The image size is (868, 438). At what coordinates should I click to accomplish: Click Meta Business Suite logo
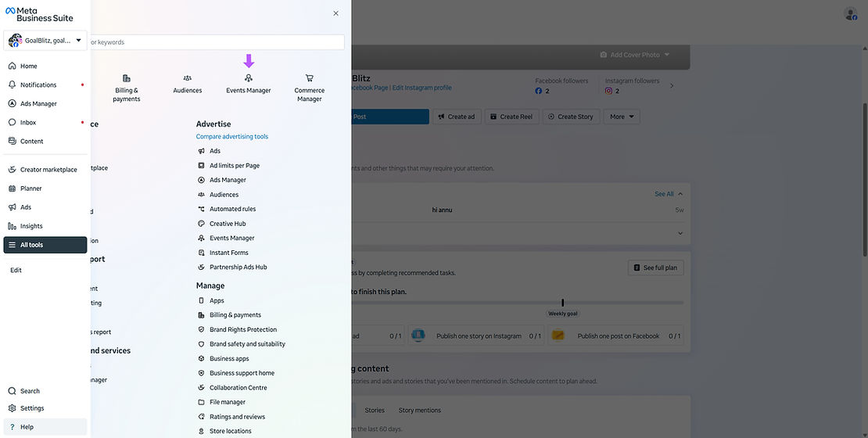[39, 14]
